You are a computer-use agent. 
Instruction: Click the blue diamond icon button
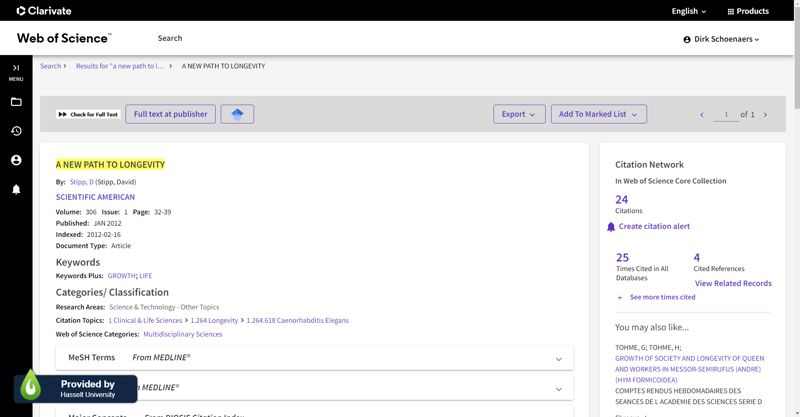237,114
